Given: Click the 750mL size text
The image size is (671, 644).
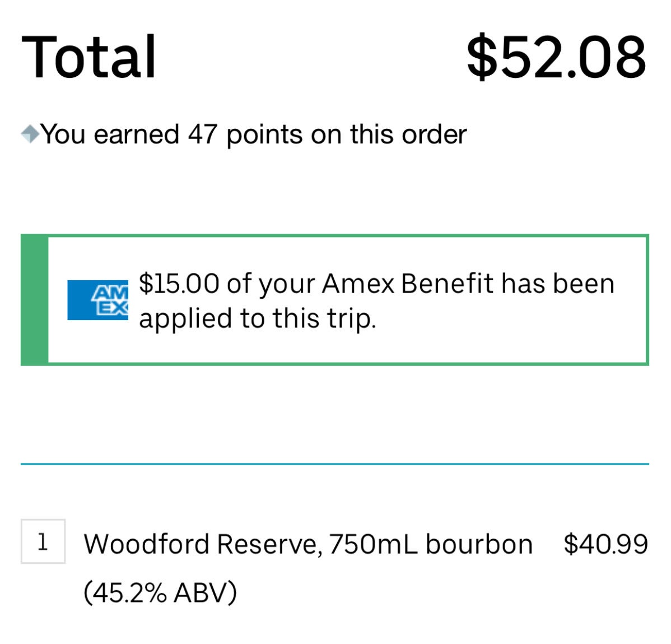Looking at the screenshot, I should [373, 544].
